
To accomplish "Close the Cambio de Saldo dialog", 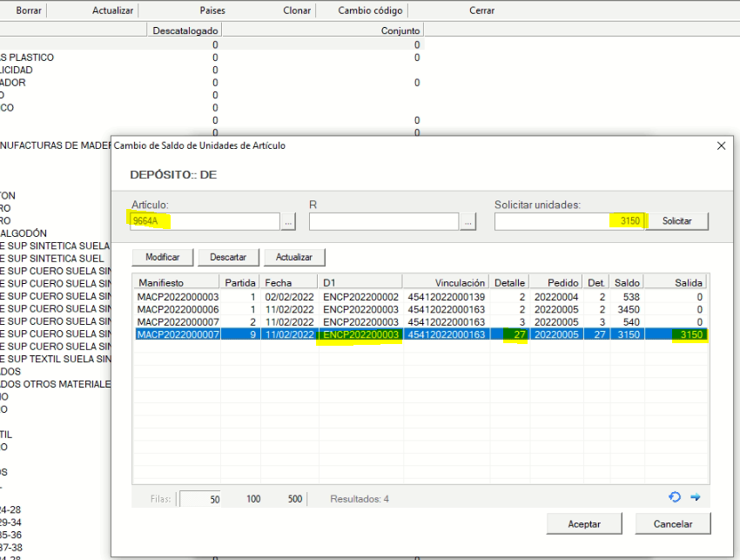I will pyautogui.click(x=721, y=145).
